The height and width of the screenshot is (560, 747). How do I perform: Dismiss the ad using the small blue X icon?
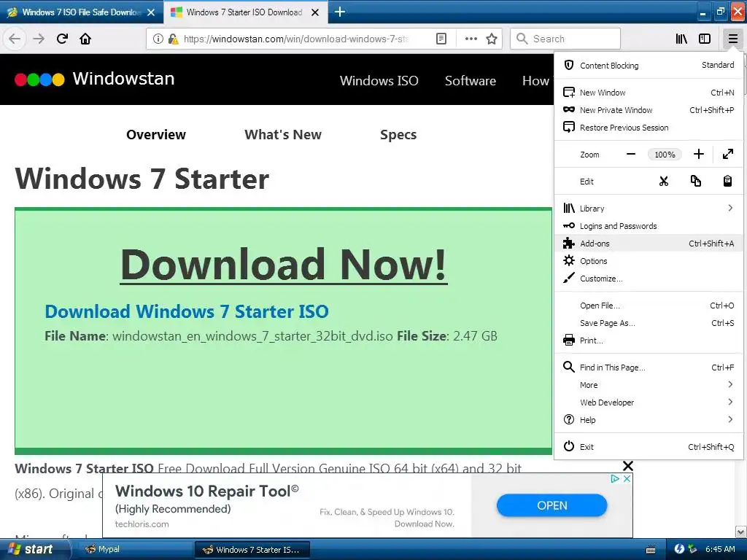(627, 478)
